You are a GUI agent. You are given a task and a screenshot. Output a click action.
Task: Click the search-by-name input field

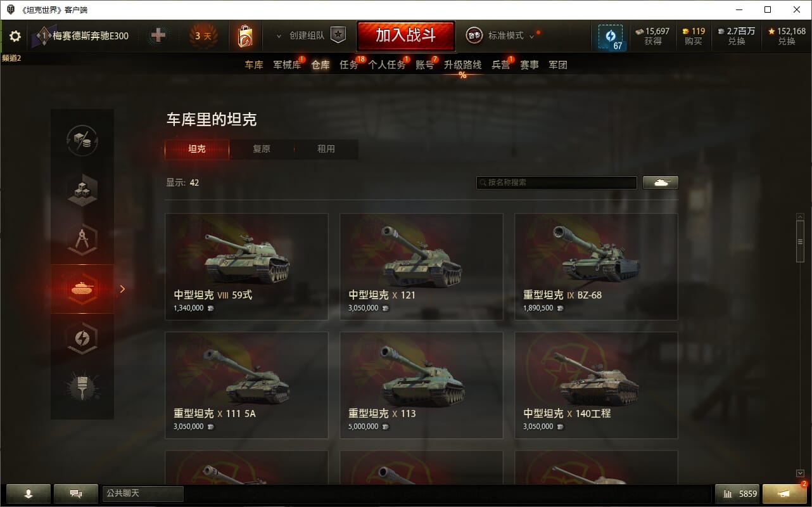(x=557, y=183)
